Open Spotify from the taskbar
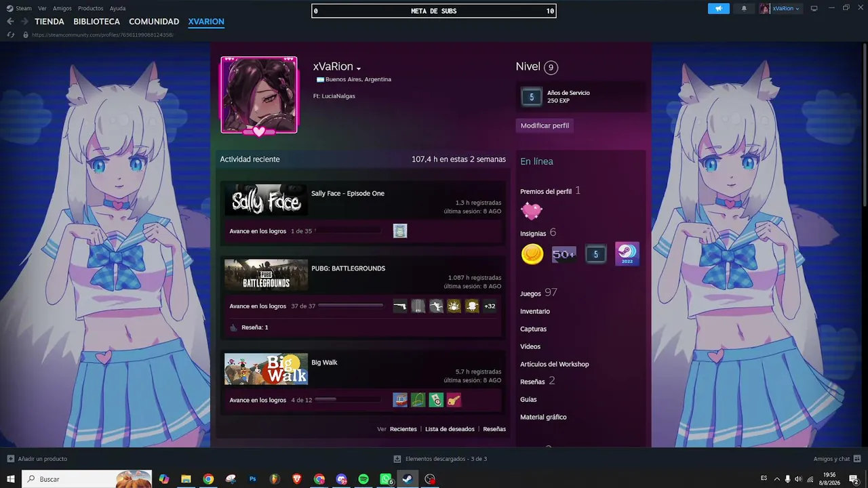The image size is (868, 488). click(x=363, y=479)
